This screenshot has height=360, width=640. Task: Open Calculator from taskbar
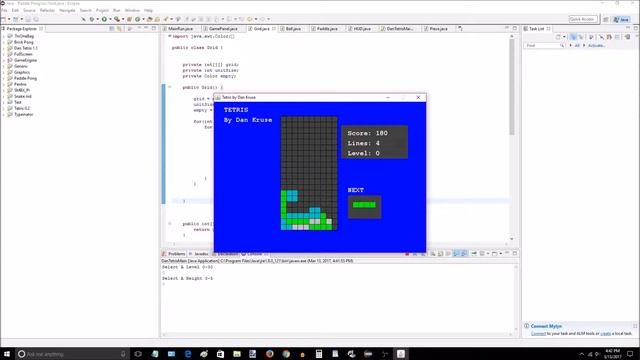[x=319, y=354]
